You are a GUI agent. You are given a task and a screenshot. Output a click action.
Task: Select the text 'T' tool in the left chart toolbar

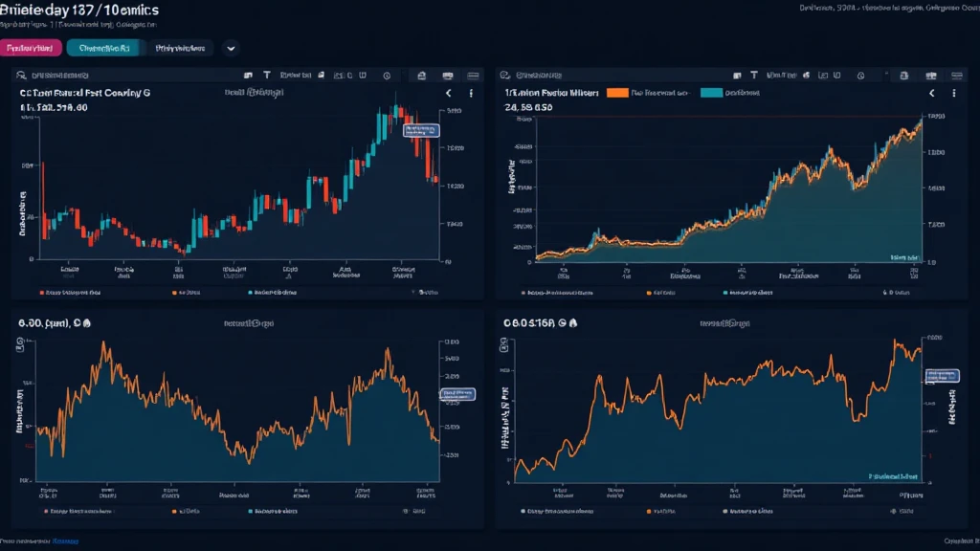pos(266,75)
